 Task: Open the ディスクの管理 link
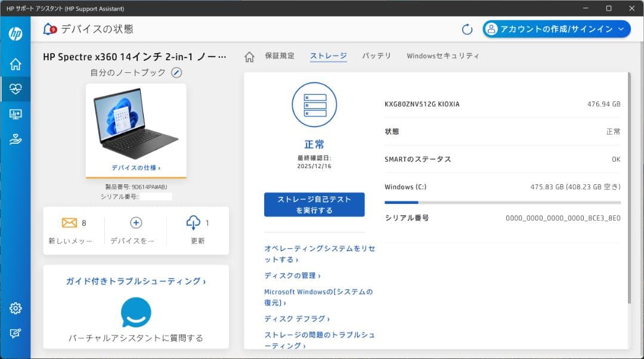(x=292, y=276)
